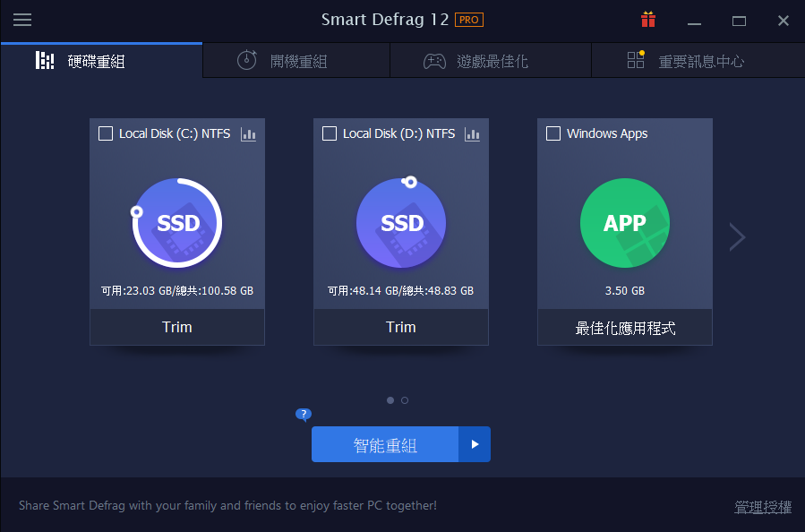Viewport: 805px width, 532px height.
Task: Switch to the 重要訊息中心 tab
Action: [698, 61]
